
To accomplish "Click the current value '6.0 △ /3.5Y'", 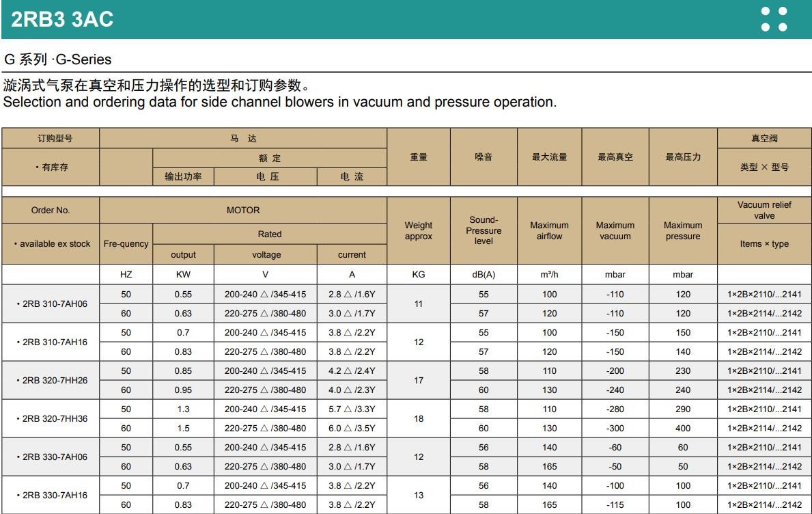I will pos(352,429).
